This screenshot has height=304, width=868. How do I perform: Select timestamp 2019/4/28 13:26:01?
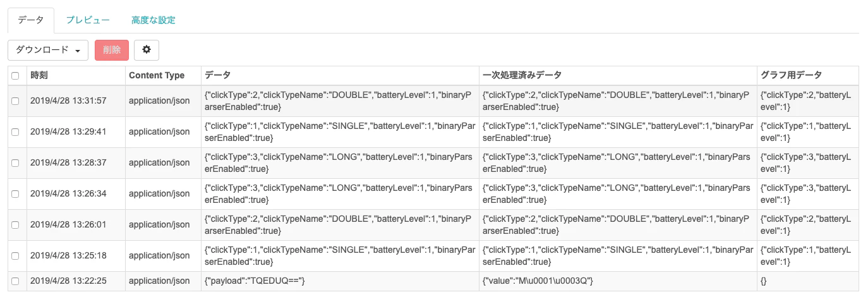68,224
